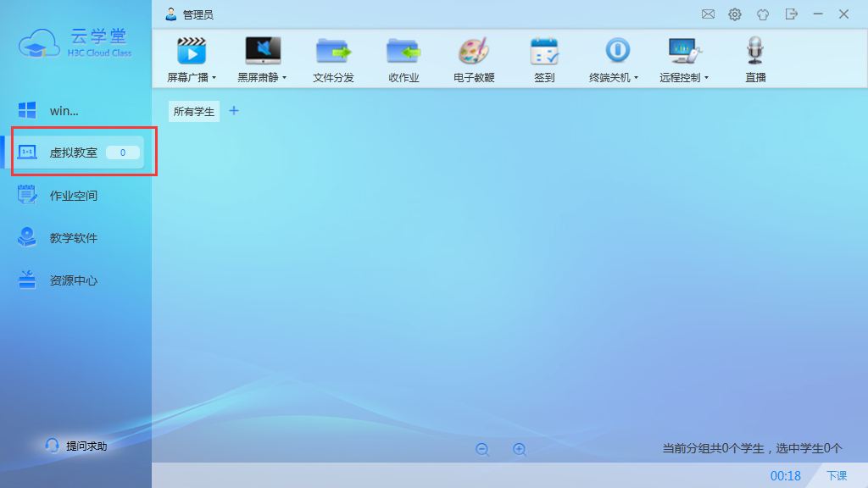Close the 云学堂 window
868x488 pixels.
(x=843, y=14)
